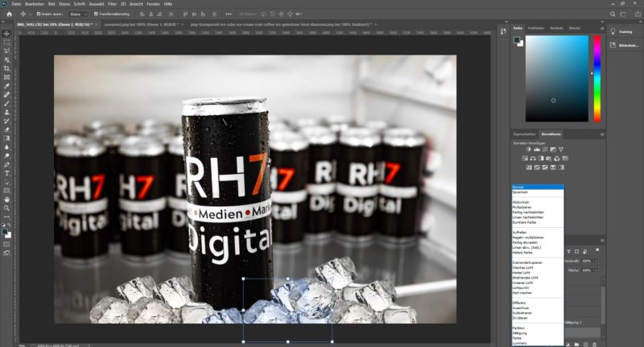
Task: Open the Datei menu
Action: 16,4
